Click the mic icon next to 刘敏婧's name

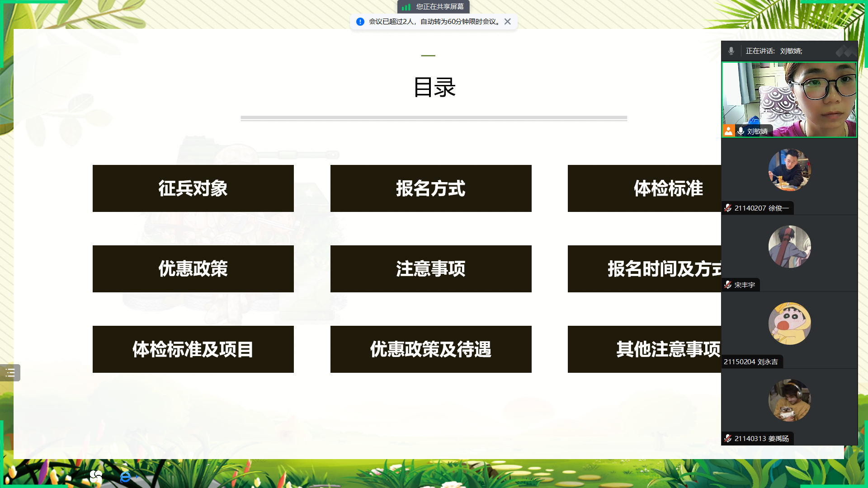click(x=741, y=131)
